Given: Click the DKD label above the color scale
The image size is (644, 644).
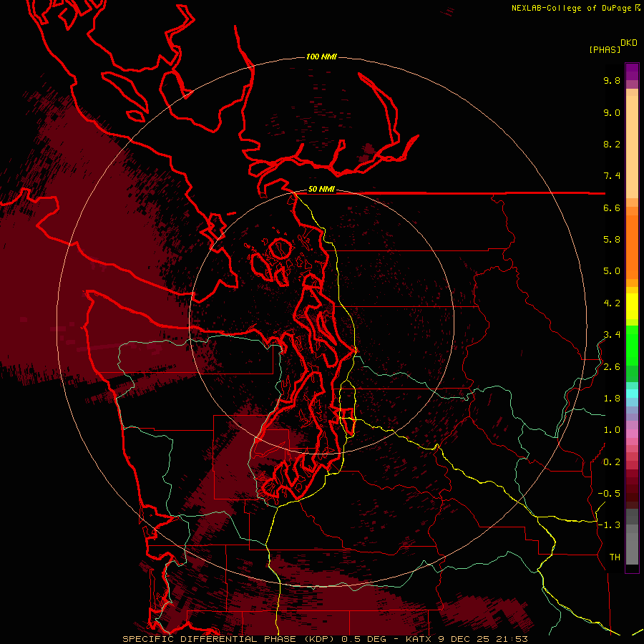Looking at the screenshot, I should coord(628,43).
